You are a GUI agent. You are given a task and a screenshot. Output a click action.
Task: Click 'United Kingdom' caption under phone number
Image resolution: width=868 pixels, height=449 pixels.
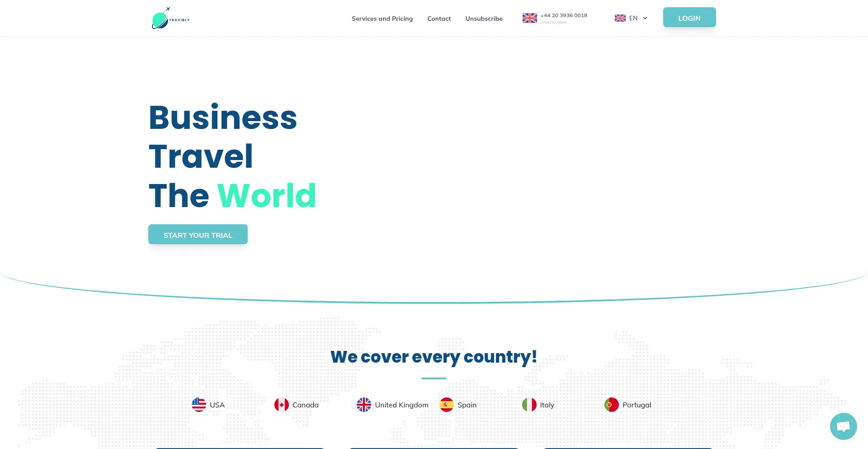553,22
